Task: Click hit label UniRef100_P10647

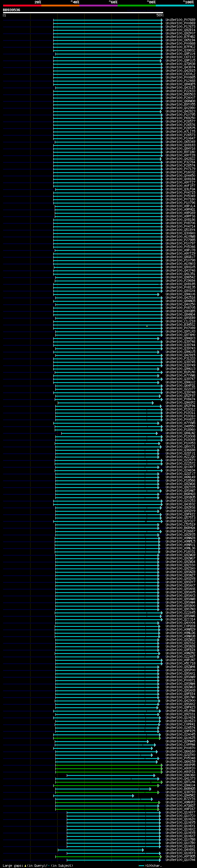Action: pyautogui.click(x=180, y=139)
